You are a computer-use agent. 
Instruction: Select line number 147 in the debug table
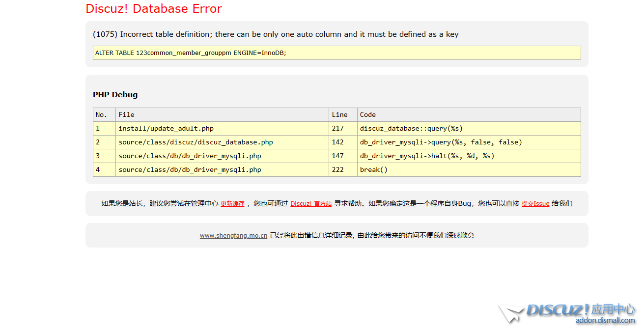point(339,156)
